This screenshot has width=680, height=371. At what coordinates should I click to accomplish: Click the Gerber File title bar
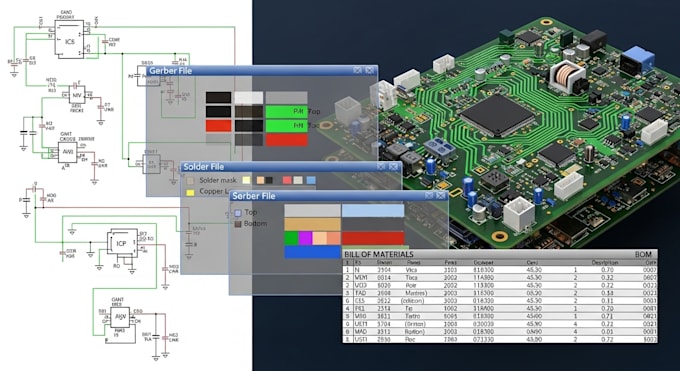[262, 71]
